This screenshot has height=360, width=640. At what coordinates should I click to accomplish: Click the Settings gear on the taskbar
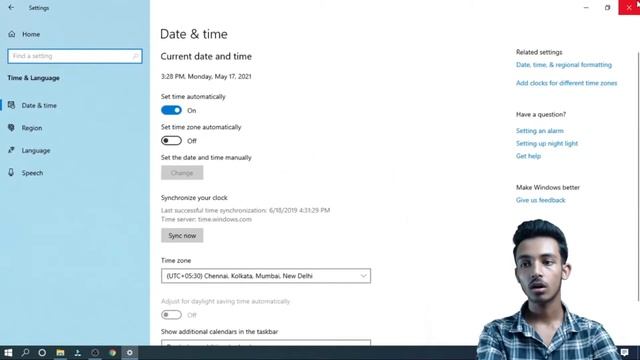[129, 353]
